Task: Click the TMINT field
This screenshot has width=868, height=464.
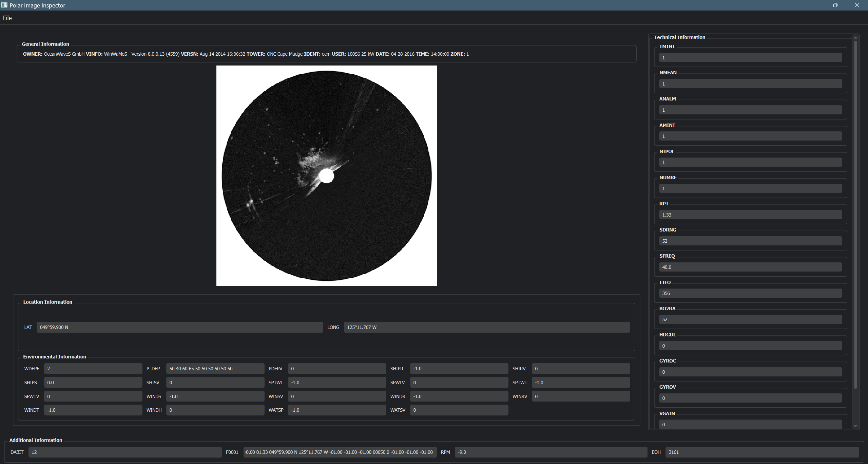Action: [750, 58]
